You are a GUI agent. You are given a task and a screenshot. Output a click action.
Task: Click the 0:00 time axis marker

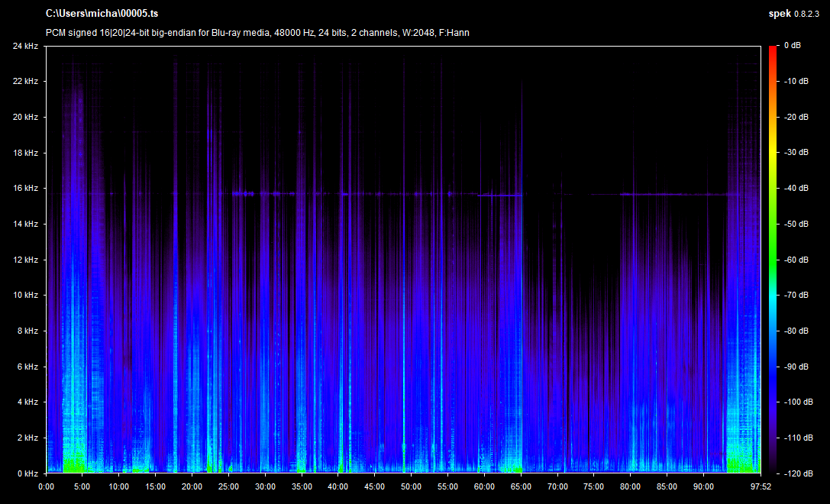[47, 486]
